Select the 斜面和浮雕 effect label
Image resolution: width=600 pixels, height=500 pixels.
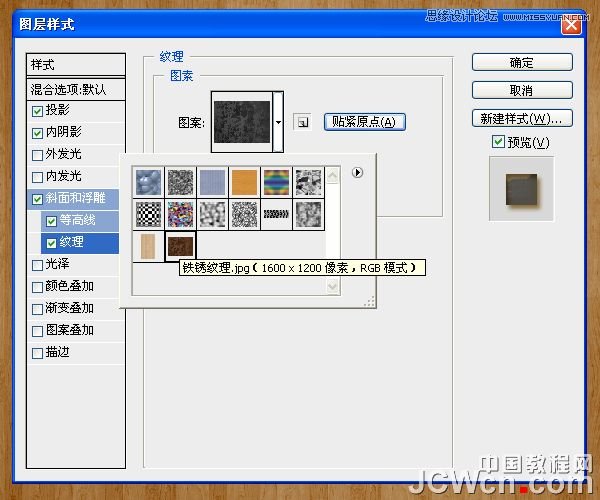75,198
